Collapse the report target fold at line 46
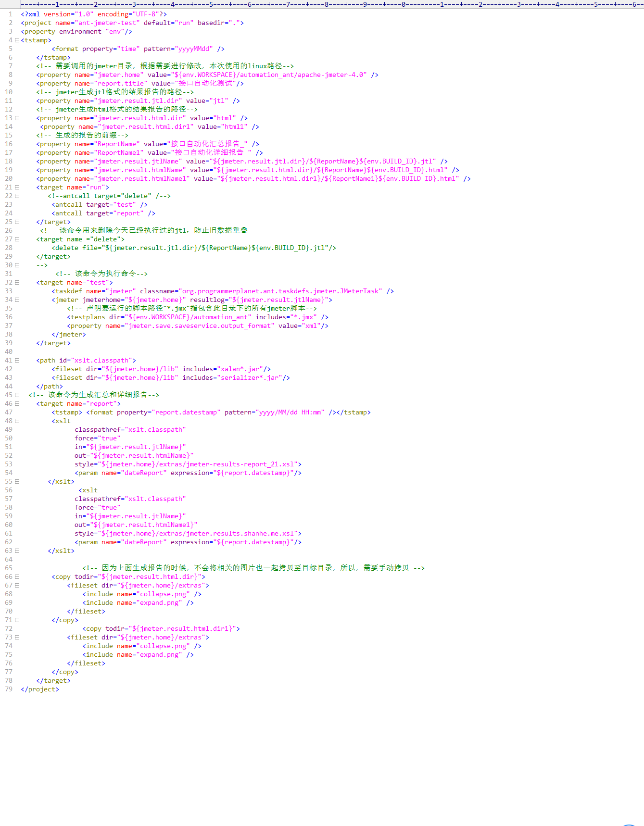This screenshot has height=826, width=644. pos(17,404)
